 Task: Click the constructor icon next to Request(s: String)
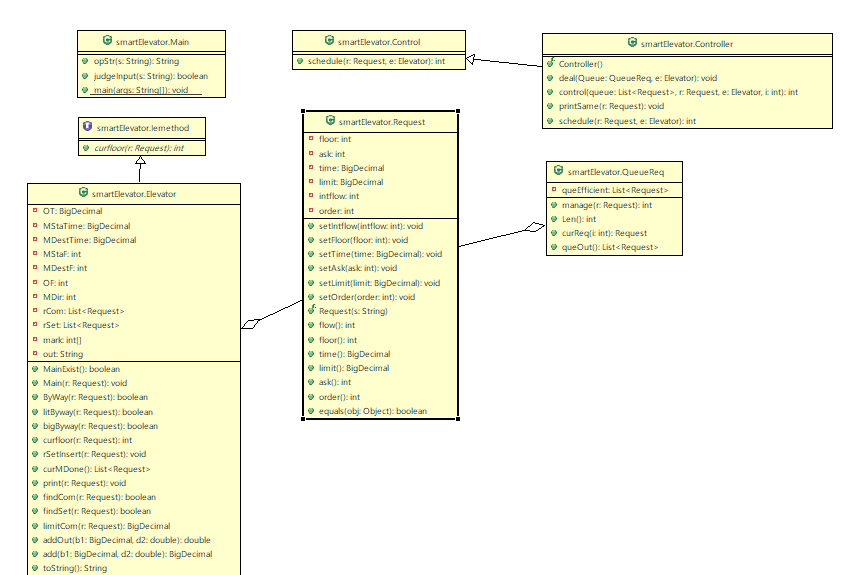coord(311,310)
